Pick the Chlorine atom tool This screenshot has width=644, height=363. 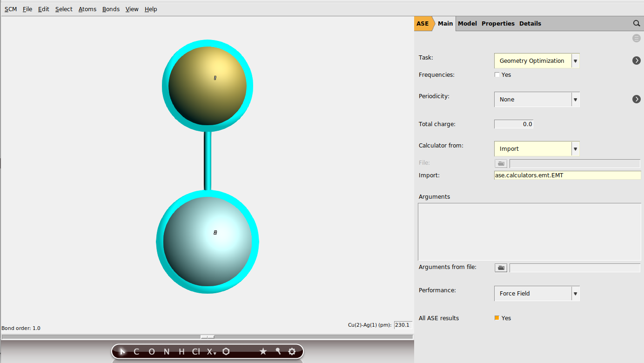click(x=196, y=352)
